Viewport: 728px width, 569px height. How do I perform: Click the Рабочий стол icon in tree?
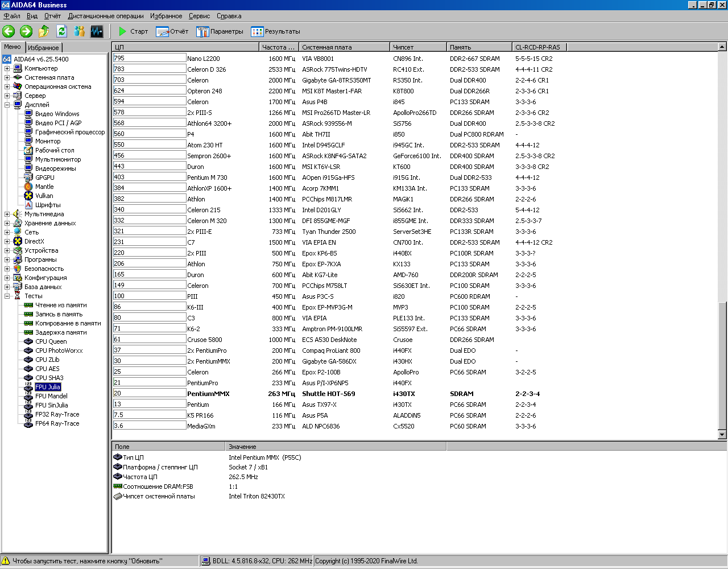(28, 150)
